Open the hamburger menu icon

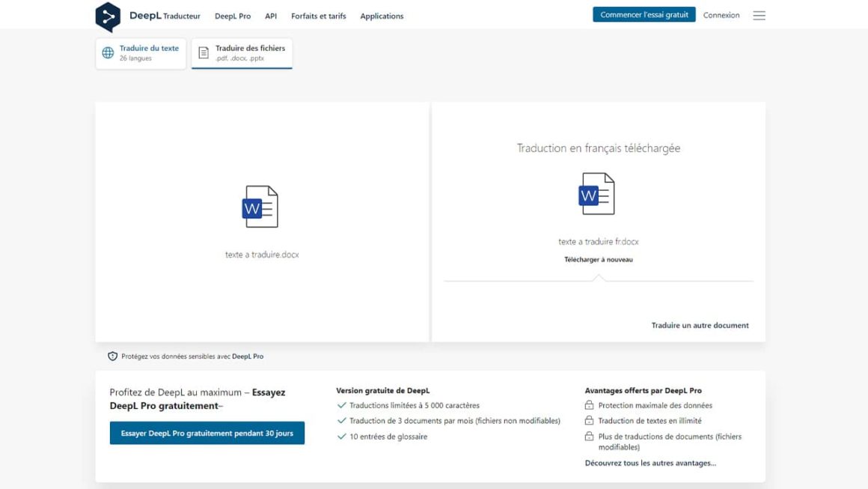coord(759,16)
